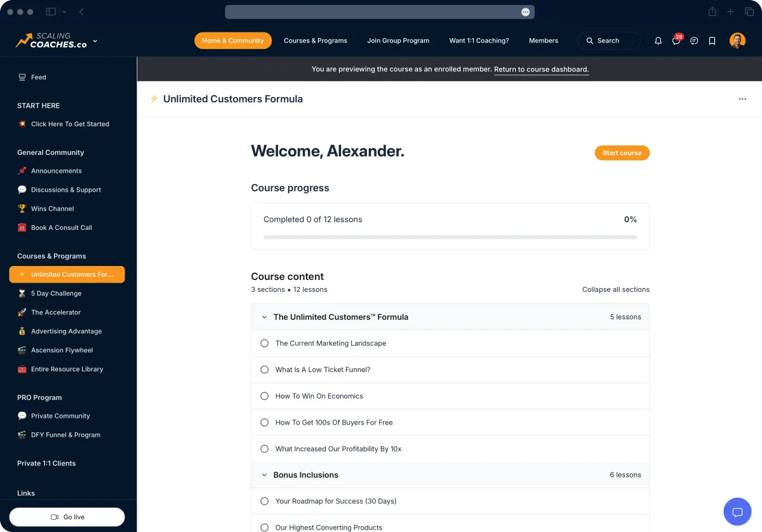Mark The Current Marketing Landscape lesson complete

[x=265, y=343]
